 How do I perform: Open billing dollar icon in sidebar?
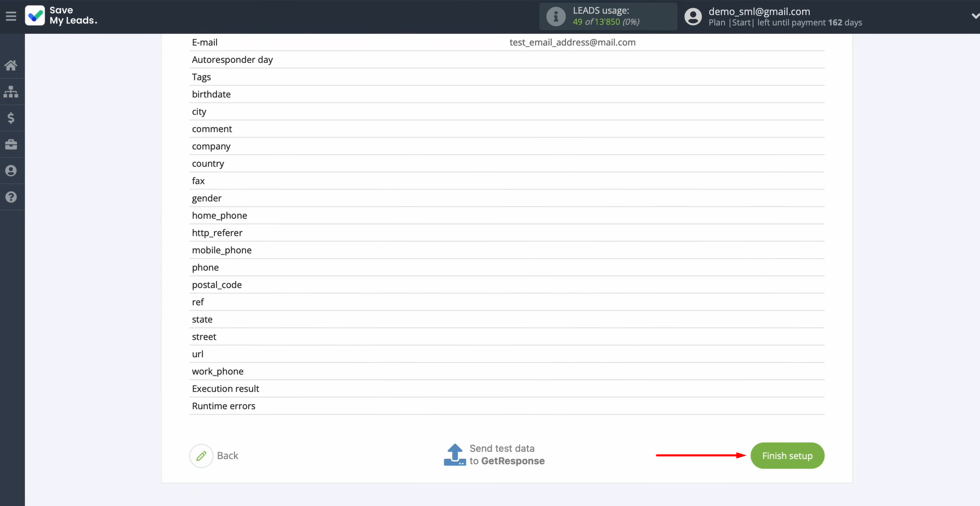coord(11,118)
